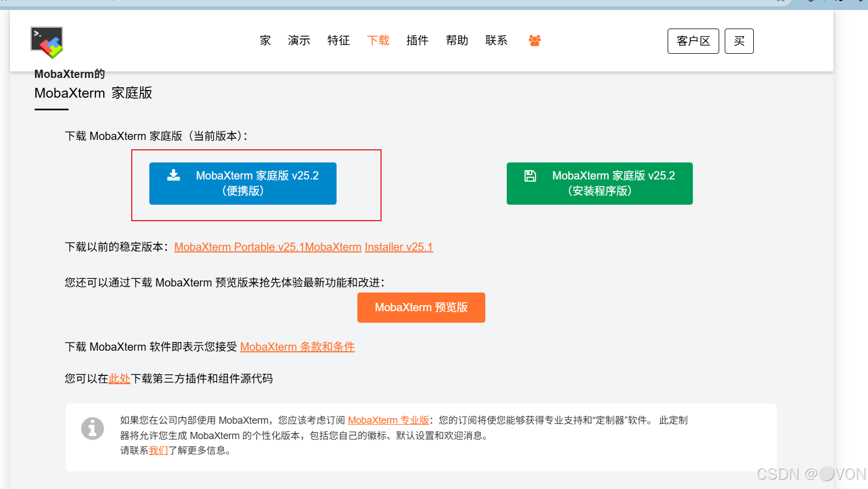
Task: Download MobaXterm 家庭版 v25.2 安装程序版
Action: pos(600,183)
